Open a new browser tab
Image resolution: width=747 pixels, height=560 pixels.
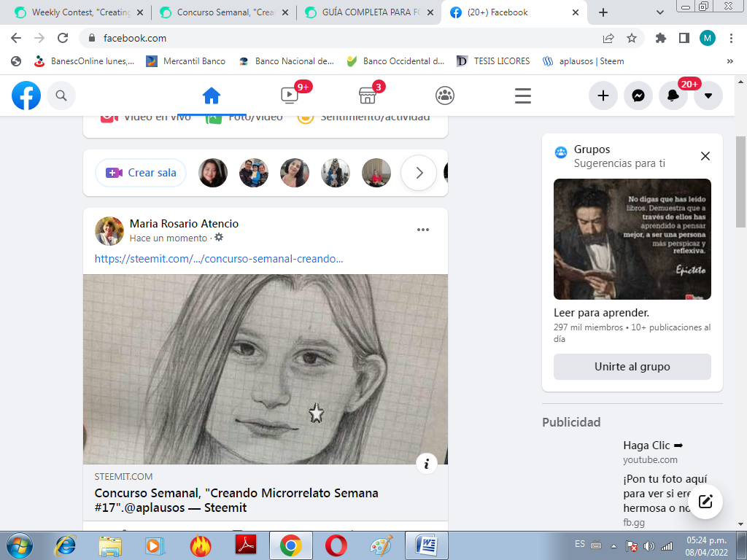(x=603, y=12)
